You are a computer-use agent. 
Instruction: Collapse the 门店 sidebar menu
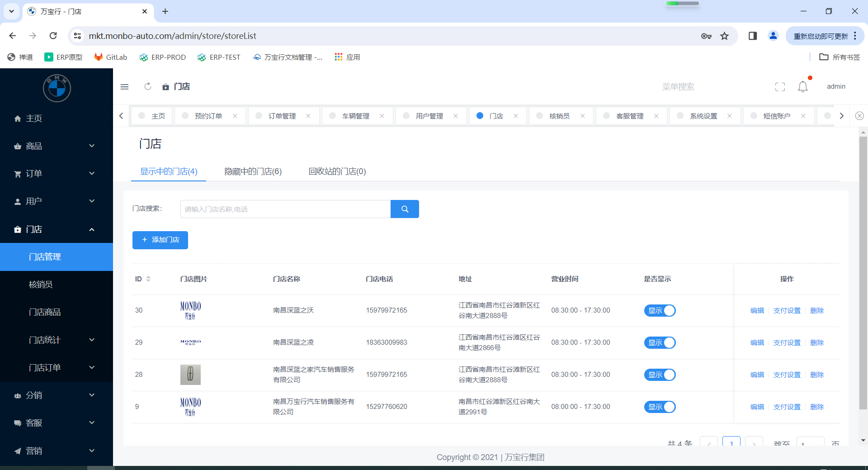coord(57,229)
